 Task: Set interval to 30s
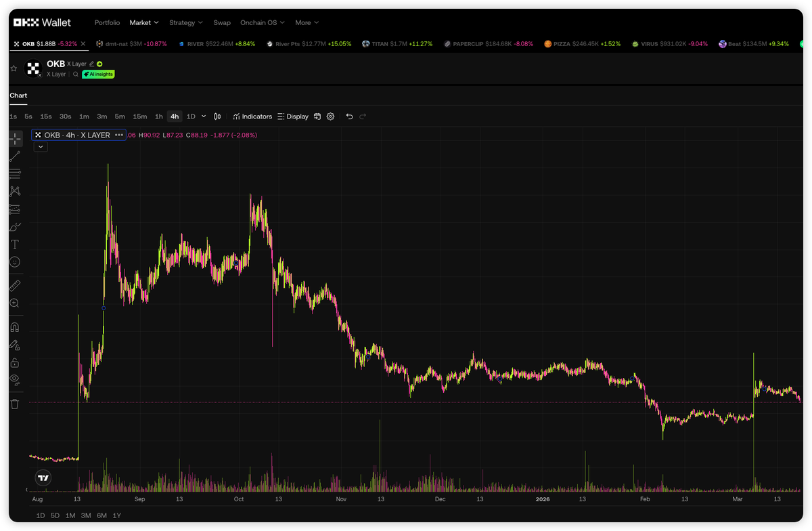tap(66, 116)
